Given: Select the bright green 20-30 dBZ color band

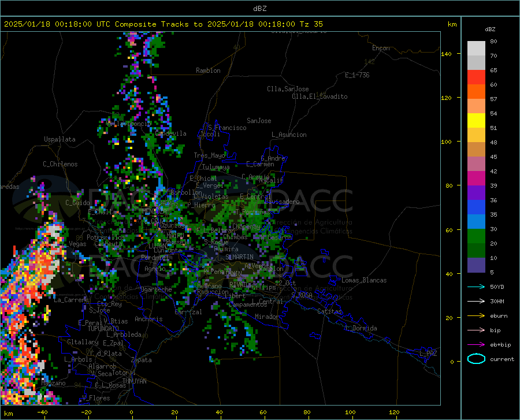Looking at the screenshot, I should point(476,236).
